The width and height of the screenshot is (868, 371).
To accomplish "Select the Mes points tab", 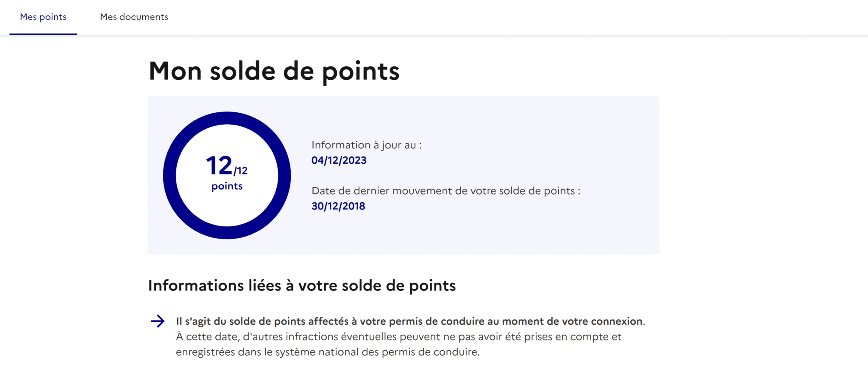I will (43, 17).
